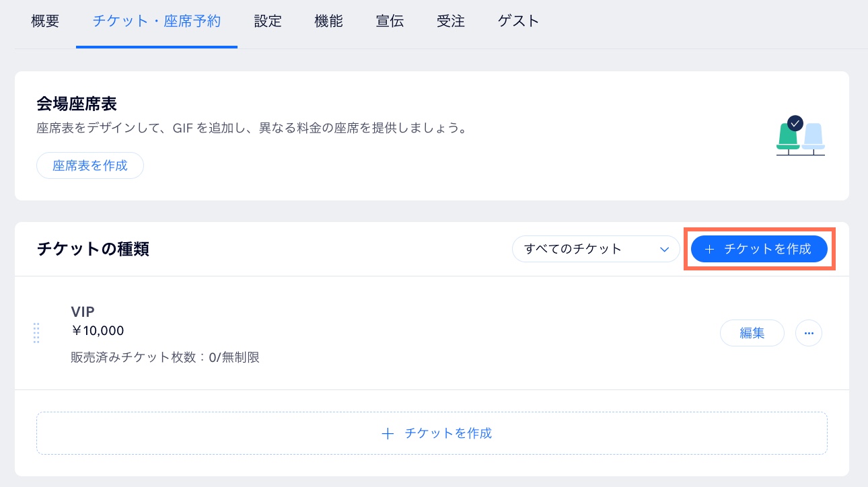Click the 販売済みチケット枚数 text
This screenshot has width=868, height=487.
point(165,358)
